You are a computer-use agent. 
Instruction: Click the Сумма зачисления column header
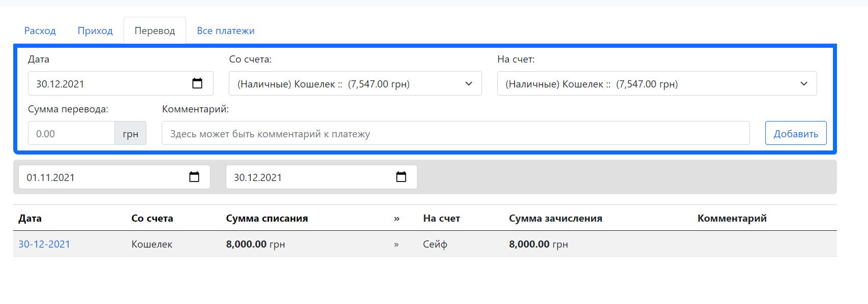[x=555, y=219]
